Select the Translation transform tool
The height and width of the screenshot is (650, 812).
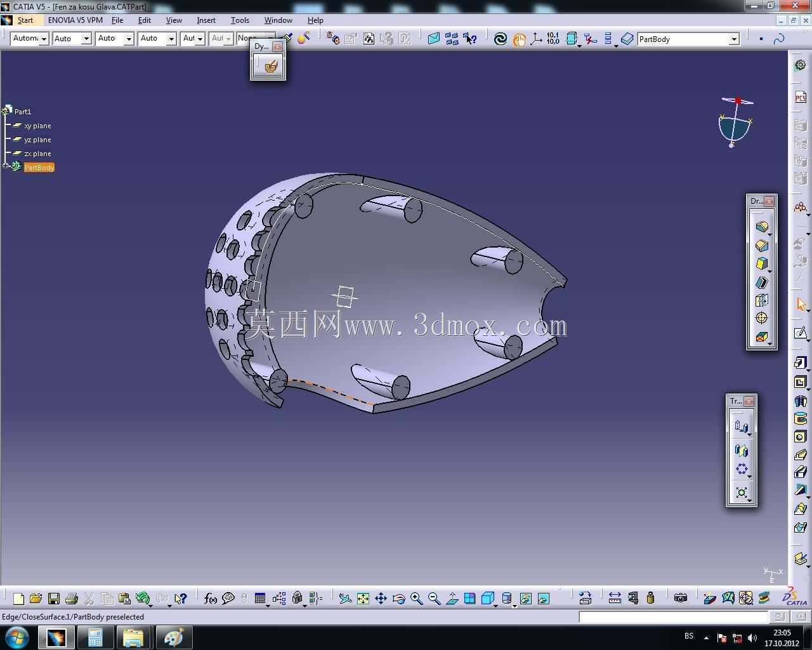click(741, 426)
